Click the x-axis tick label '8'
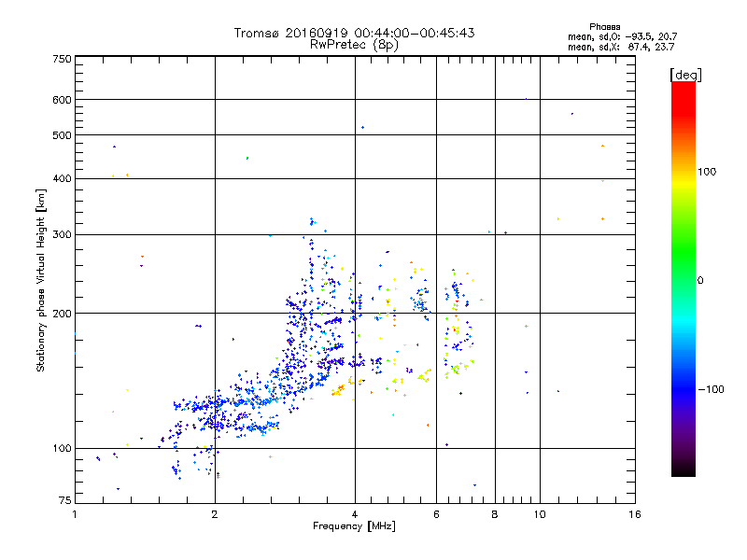Image resolution: width=747 pixels, height=560 pixels. pyautogui.click(x=495, y=514)
